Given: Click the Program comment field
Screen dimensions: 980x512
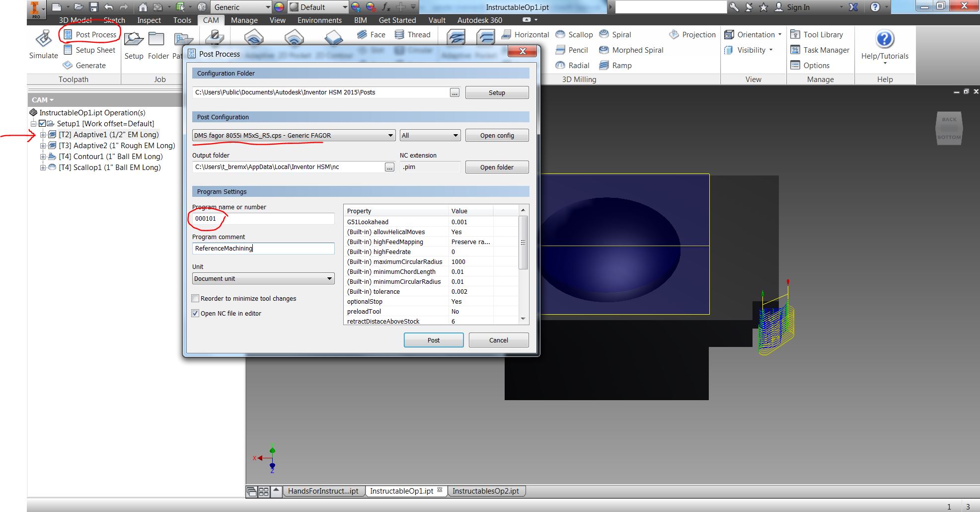Looking at the screenshot, I should tap(263, 249).
